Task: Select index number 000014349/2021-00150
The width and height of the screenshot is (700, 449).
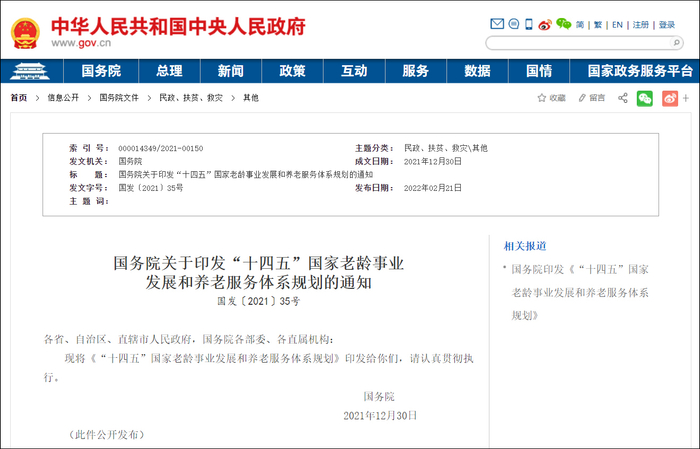Action: point(161,148)
